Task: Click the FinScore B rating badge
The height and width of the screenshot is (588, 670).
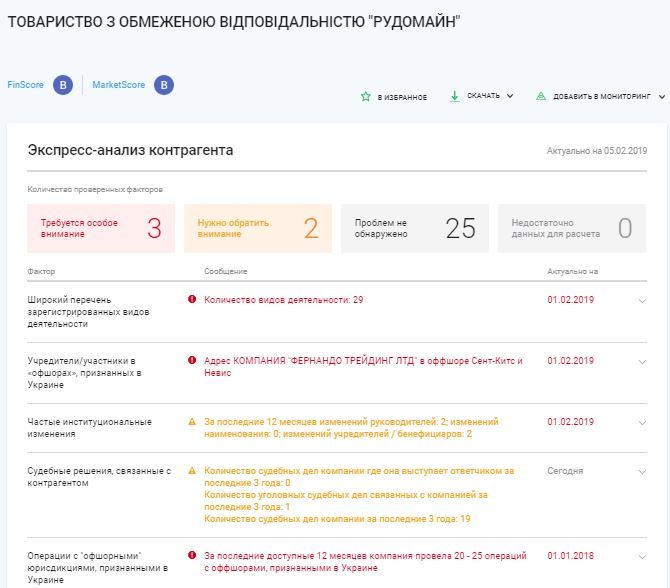Action: point(63,85)
